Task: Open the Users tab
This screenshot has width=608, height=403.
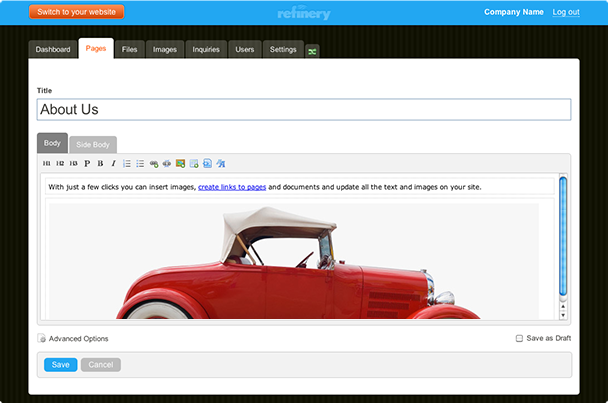Action: 245,50
